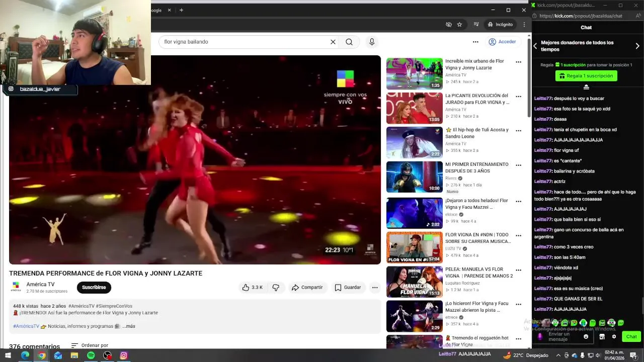This screenshot has height=362, width=644.
Task: Open the blocked cookies eye icon in Chrome
Action: point(449,24)
